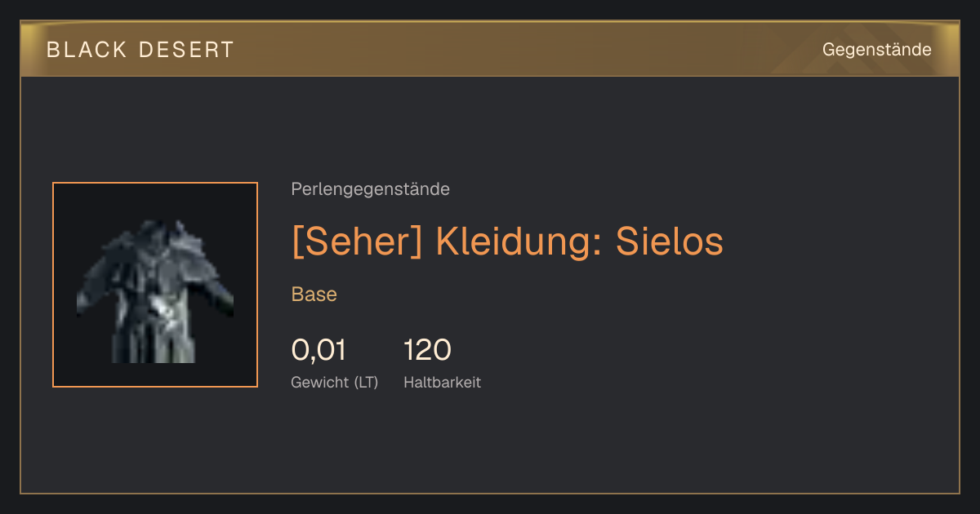The height and width of the screenshot is (514, 980).
Task: Click the Sielos armor item icon
Action: tap(155, 291)
